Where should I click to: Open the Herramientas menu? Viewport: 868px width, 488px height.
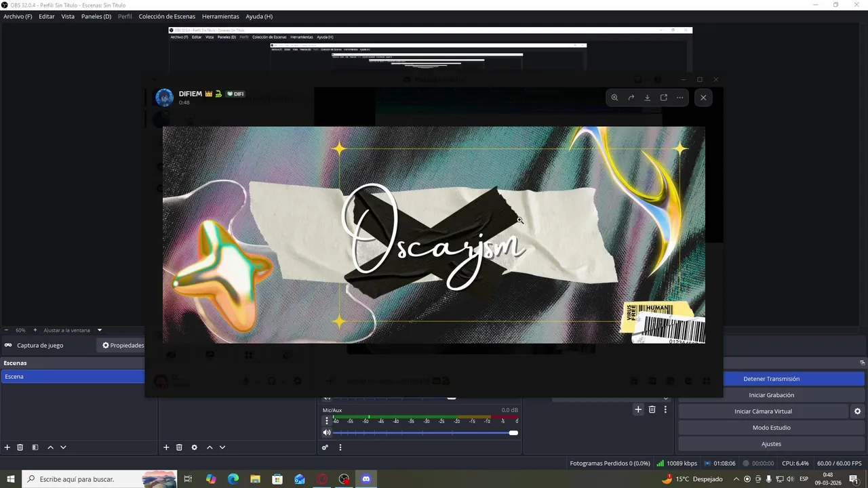tap(220, 16)
